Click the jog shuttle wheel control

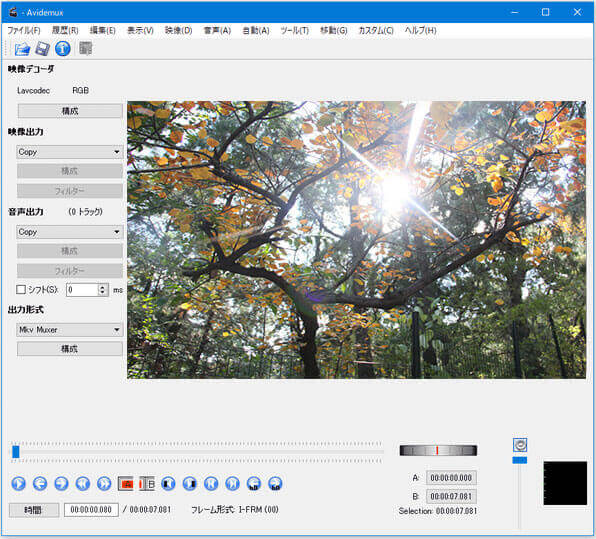(x=438, y=450)
